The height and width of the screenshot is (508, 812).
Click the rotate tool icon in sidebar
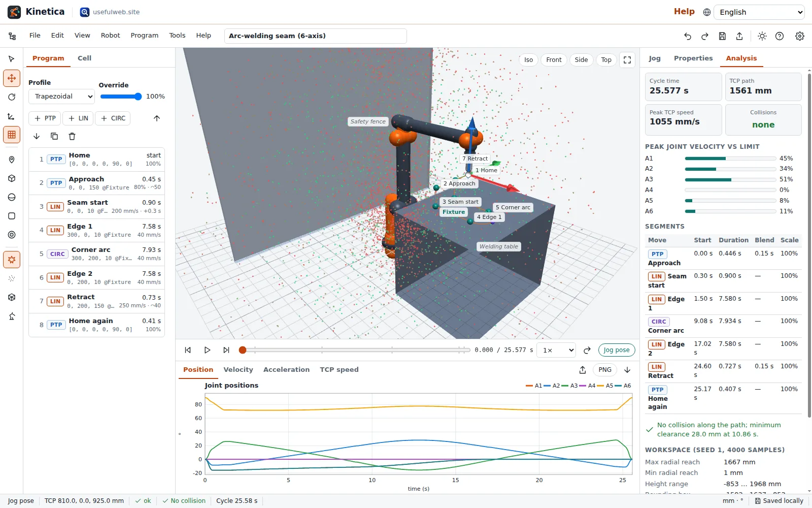(x=12, y=97)
